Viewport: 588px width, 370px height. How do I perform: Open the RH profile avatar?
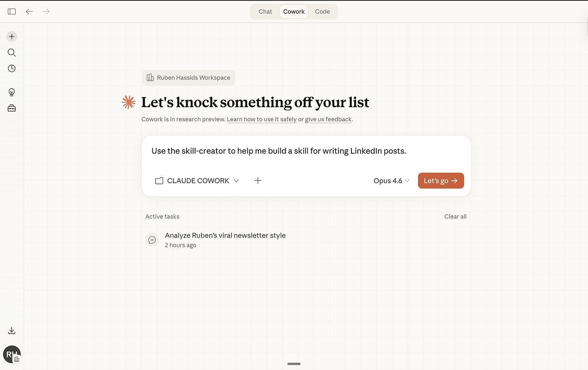coord(12,354)
